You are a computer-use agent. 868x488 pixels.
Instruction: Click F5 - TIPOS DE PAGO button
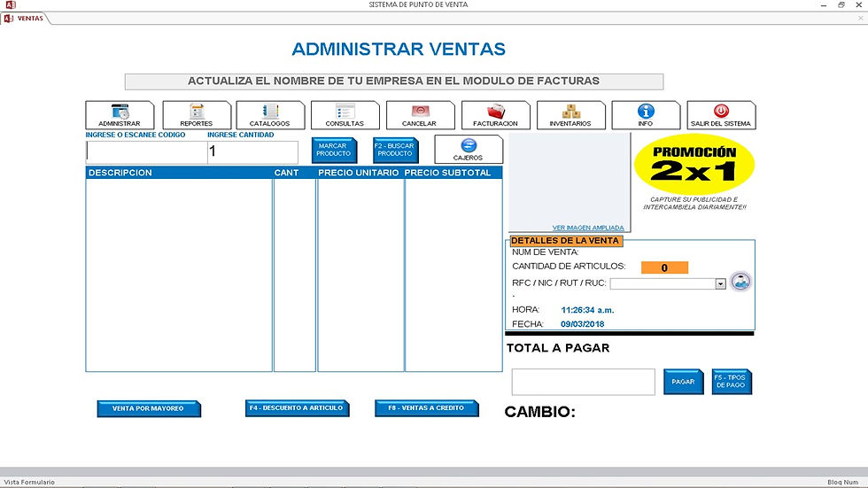click(x=732, y=382)
